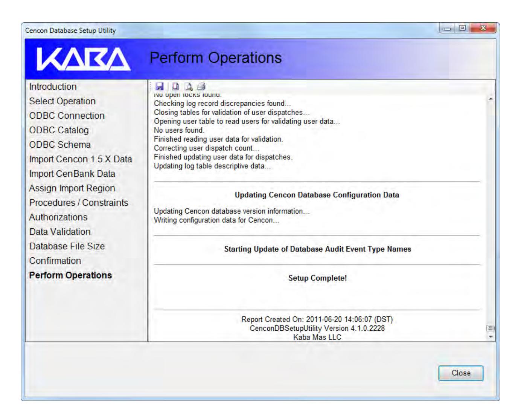Save the report using the floppy disk icon
Image resolution: width=518 pixels, height=420 pixels.
tap(160, 87)
